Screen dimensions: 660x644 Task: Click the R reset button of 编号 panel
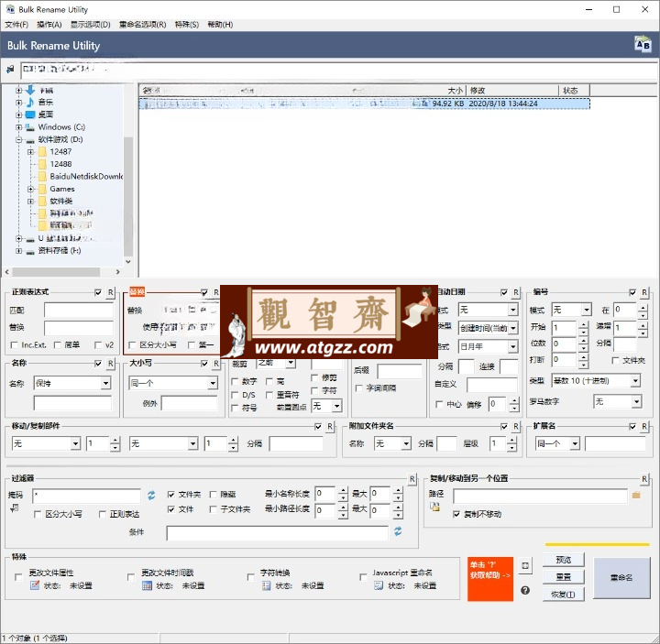click(x=644, y=292)
